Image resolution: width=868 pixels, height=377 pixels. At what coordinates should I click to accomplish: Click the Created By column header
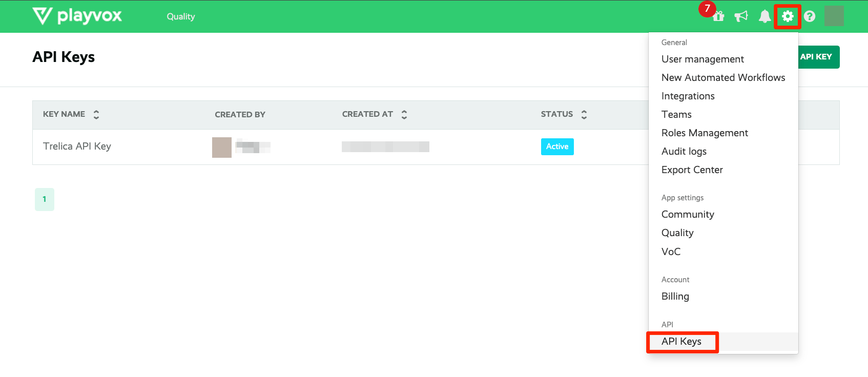click(x=240, y=114)
